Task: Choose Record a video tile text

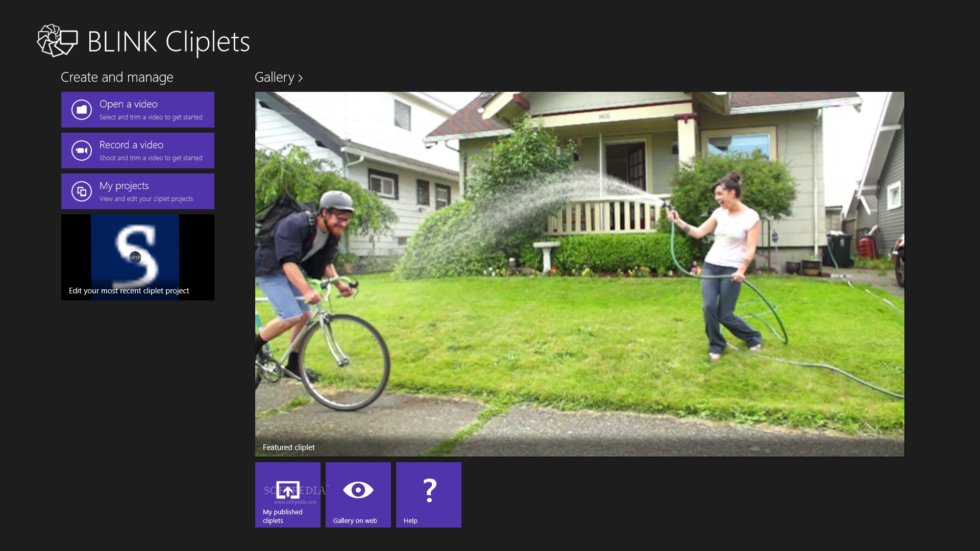Action: [131, 145]
